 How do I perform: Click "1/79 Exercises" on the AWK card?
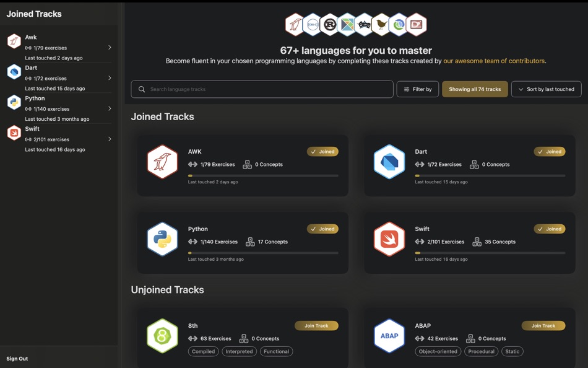coord(217,164)
